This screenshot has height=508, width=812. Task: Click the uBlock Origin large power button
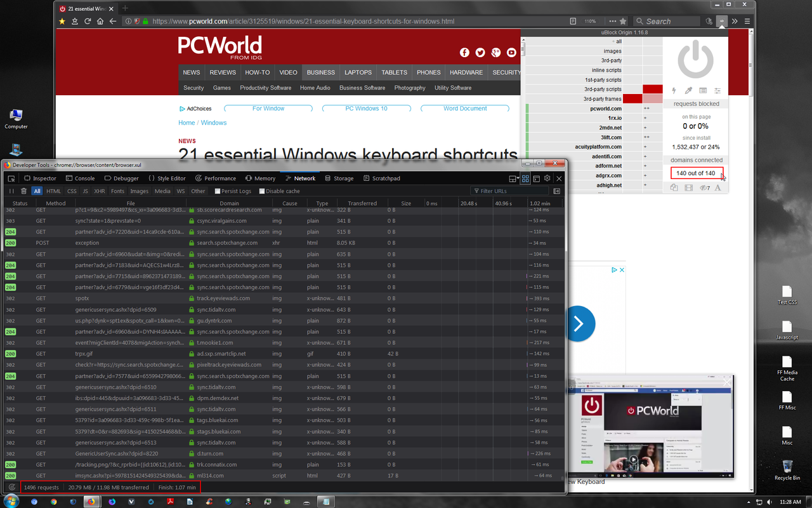pos(695,59)
